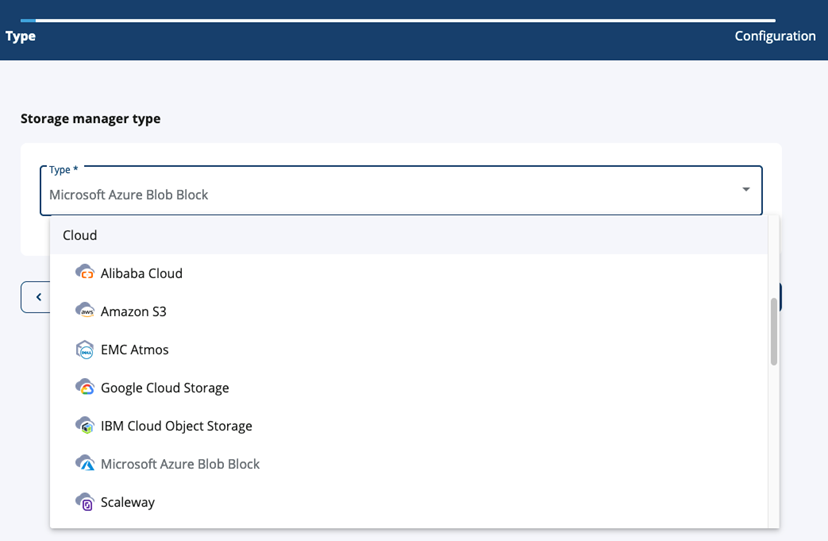Click the Microsoft Azure Blob Block icon

point(84,463)
